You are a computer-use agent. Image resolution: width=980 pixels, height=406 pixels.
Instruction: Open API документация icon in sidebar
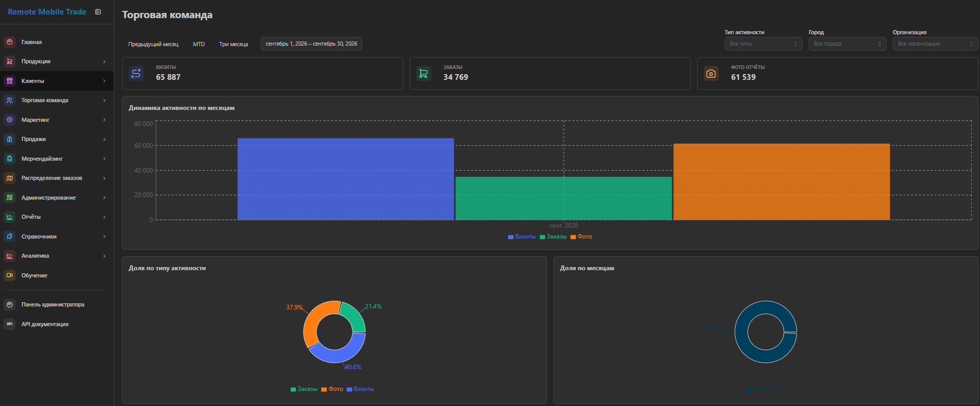tap(9, 324)
